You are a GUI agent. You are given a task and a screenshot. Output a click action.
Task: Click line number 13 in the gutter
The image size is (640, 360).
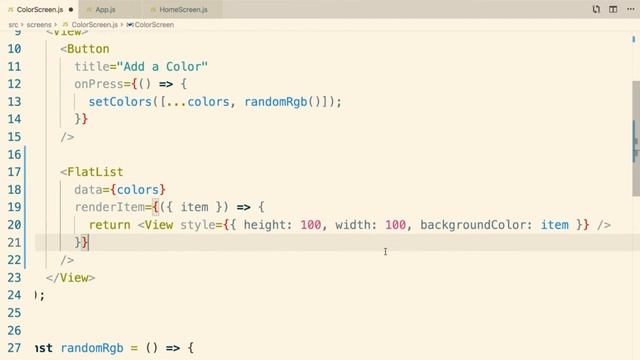14,102
